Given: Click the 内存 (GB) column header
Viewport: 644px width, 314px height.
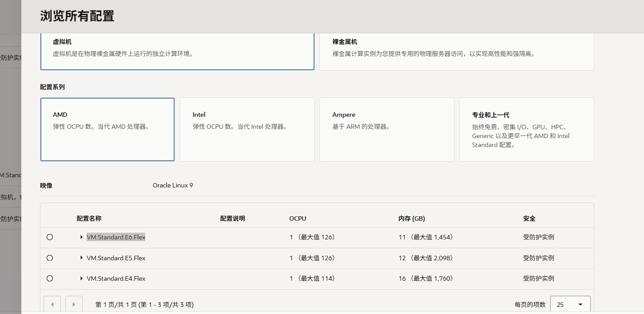Looking at the screenshot, I should click(x=412, y=219).
